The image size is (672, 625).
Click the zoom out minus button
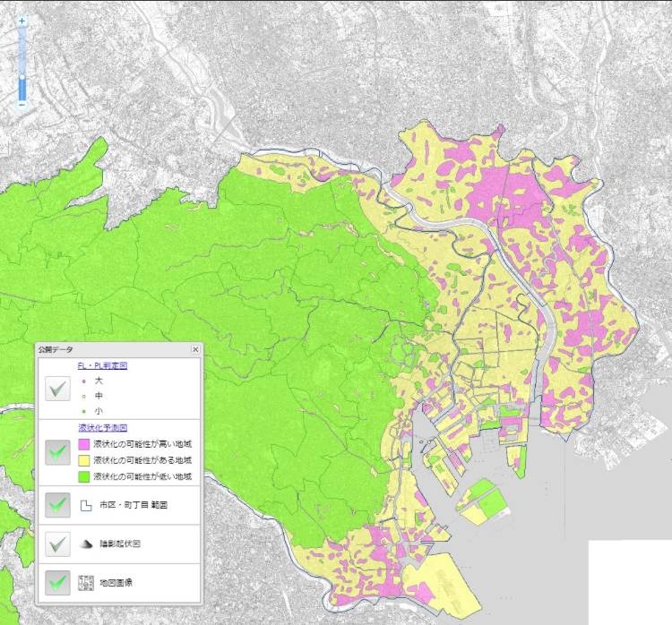click(x=22, y=106)
